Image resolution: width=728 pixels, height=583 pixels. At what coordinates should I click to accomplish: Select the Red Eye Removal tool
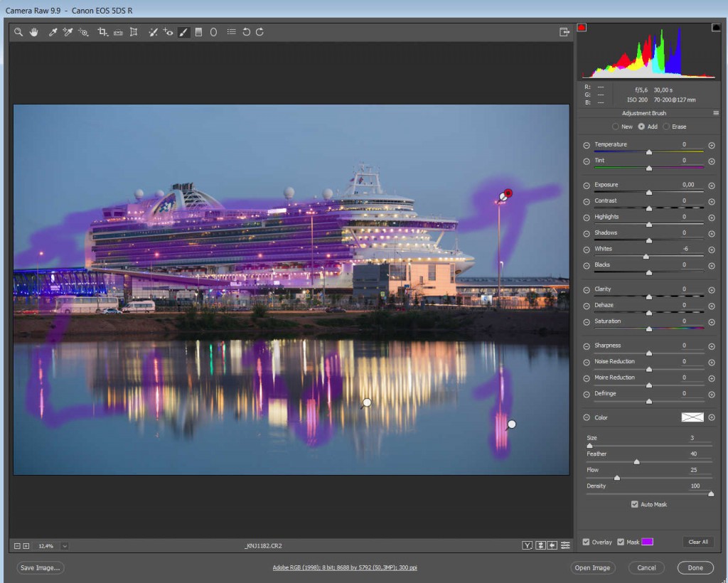168,32
